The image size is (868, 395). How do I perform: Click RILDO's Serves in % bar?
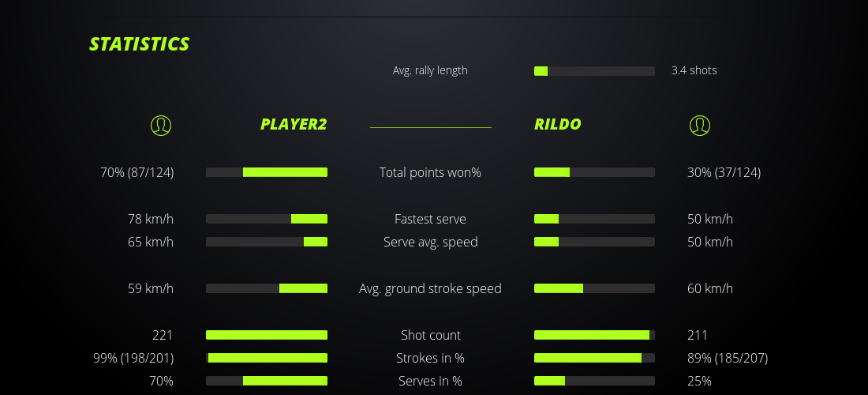pos(594,381)
